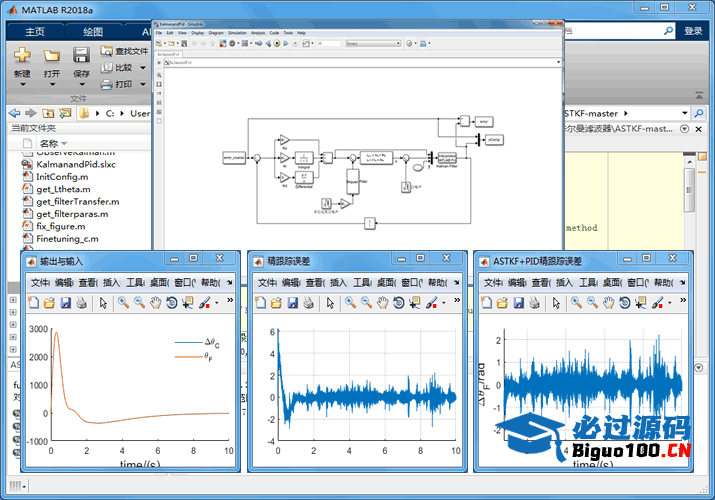The width and height of the screenshot is (715, 500).
Task: Toggle Zoom In tool in ASTKF+PID精跟踪误差 window
Action: point(576,303)
